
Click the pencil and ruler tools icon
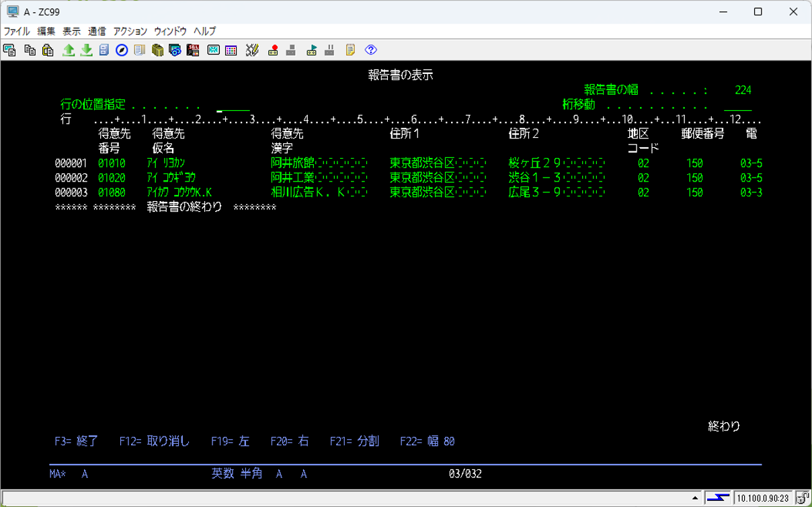click(252, 50)
